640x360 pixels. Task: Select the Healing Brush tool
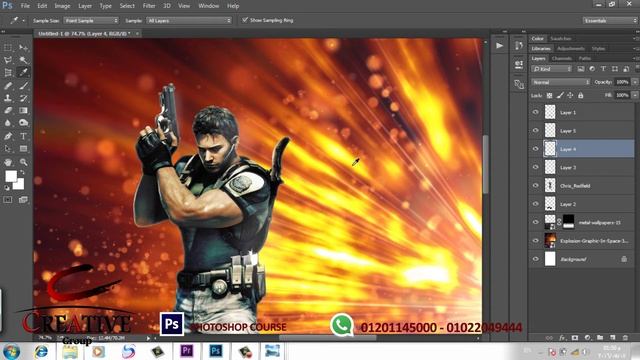click(x=8, y=85)
